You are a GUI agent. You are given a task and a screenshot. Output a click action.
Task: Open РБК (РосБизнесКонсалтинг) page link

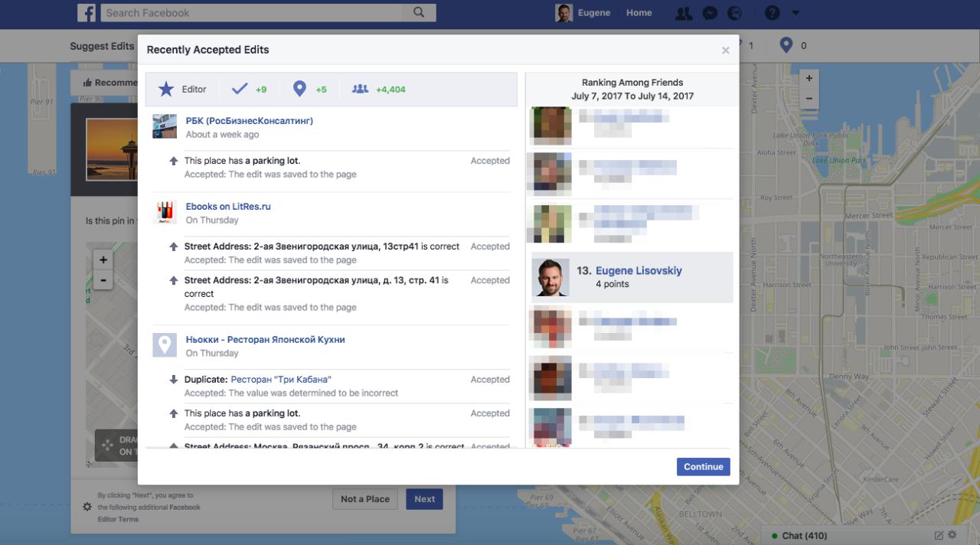(250, 121)
